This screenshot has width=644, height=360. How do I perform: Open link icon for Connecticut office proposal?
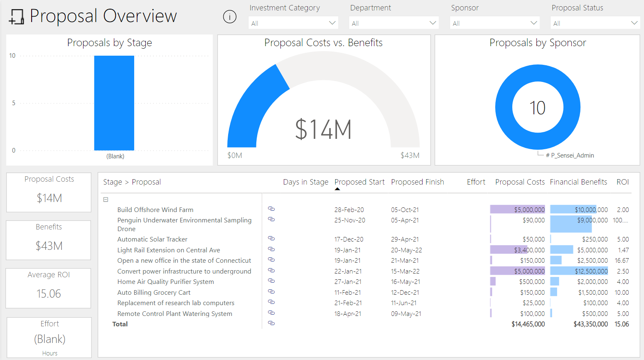click(271, 259)
